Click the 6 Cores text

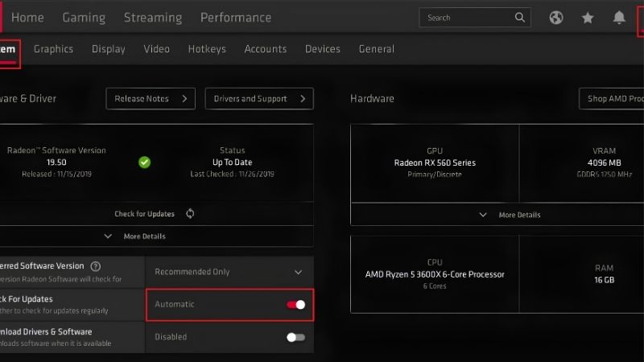[435, 286]
